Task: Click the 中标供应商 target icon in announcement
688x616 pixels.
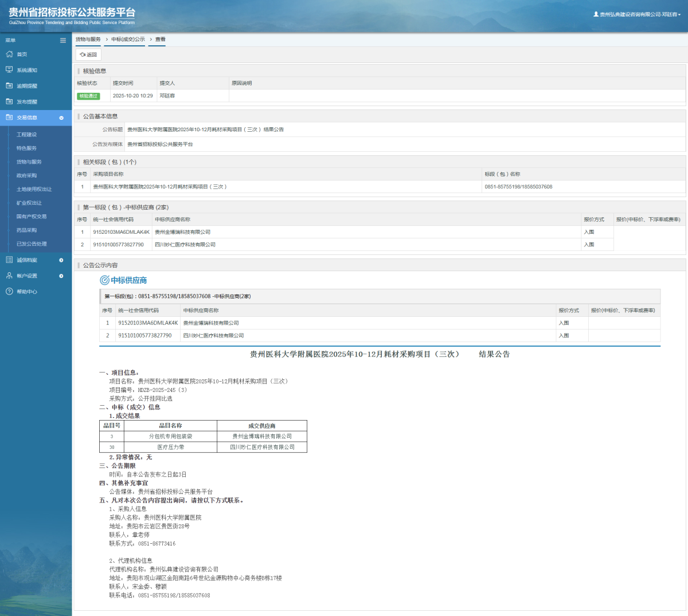Action: [104, 280]
